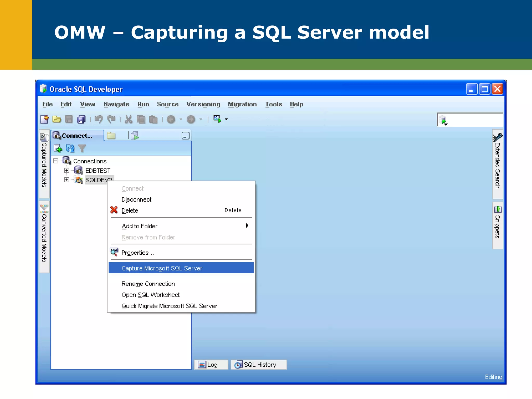Open the Log tab

pyautogui.click(x=211, y=364)
